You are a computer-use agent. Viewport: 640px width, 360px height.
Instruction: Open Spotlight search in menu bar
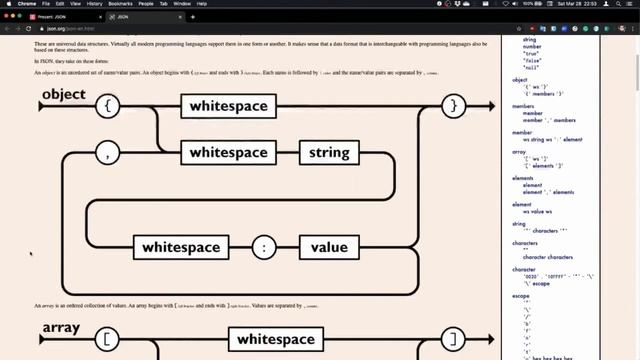click(x=618, y=4)
